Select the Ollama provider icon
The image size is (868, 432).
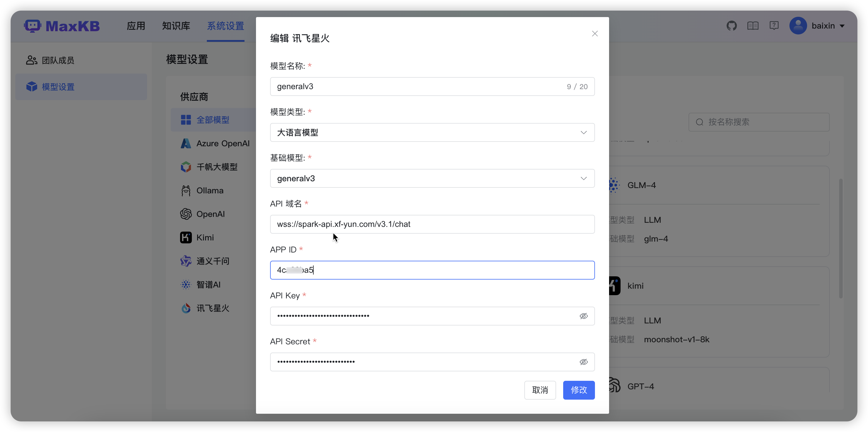pyautogui.click(x=186, y=190)
